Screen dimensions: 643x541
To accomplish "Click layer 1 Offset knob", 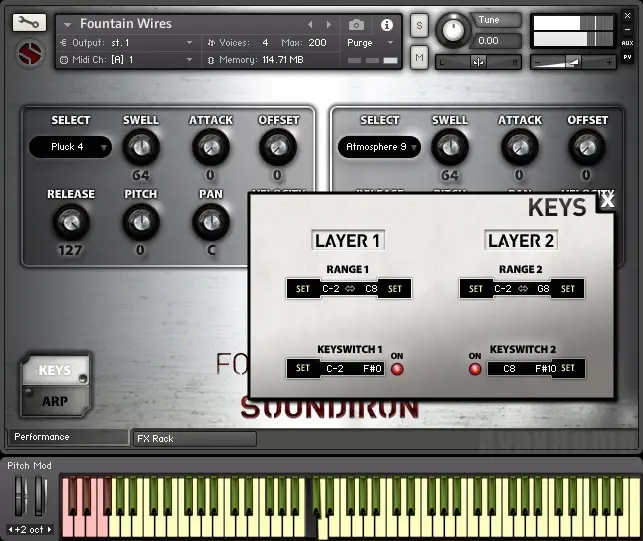I will pos(278,148).
